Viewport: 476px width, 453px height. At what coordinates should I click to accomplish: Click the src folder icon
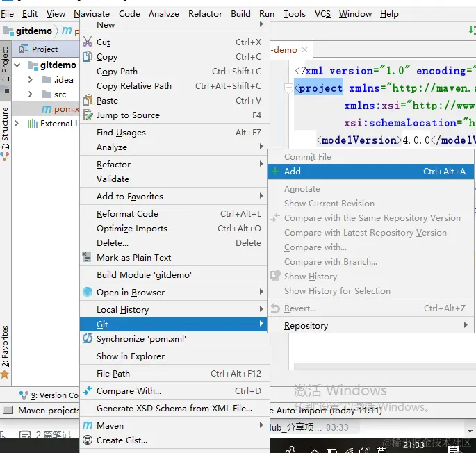47,94
